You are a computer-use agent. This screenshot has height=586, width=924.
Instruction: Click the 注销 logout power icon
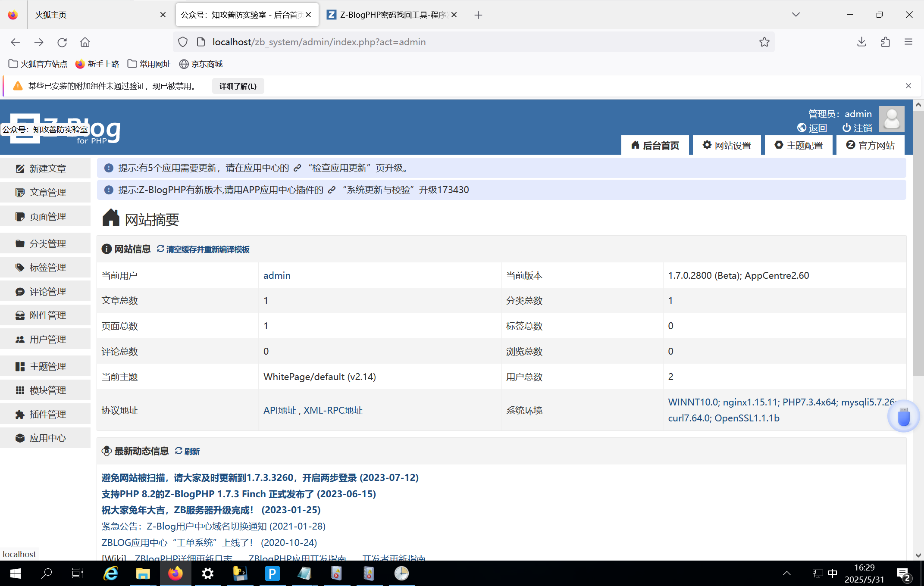point(846,128)
